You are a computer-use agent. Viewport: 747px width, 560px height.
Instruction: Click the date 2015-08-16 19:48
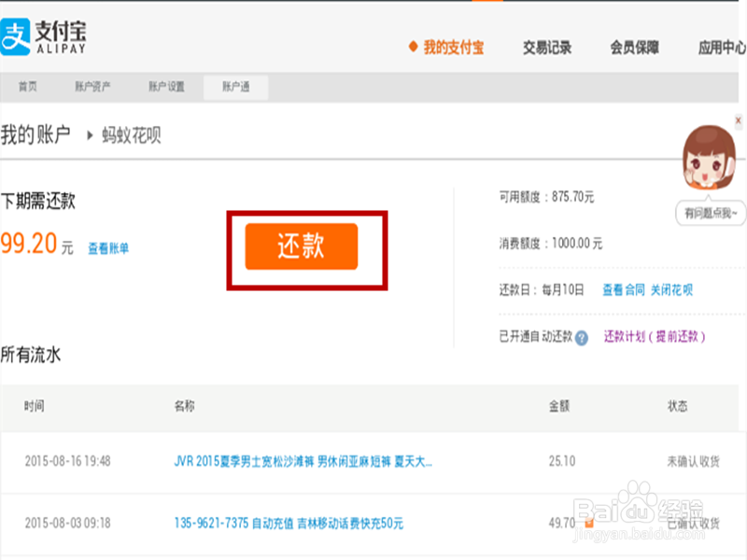point(67,461)
